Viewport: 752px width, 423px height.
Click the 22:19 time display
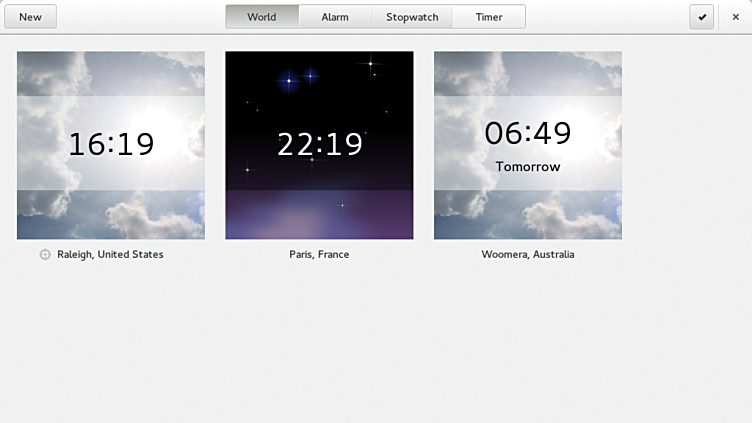[319, 145]
